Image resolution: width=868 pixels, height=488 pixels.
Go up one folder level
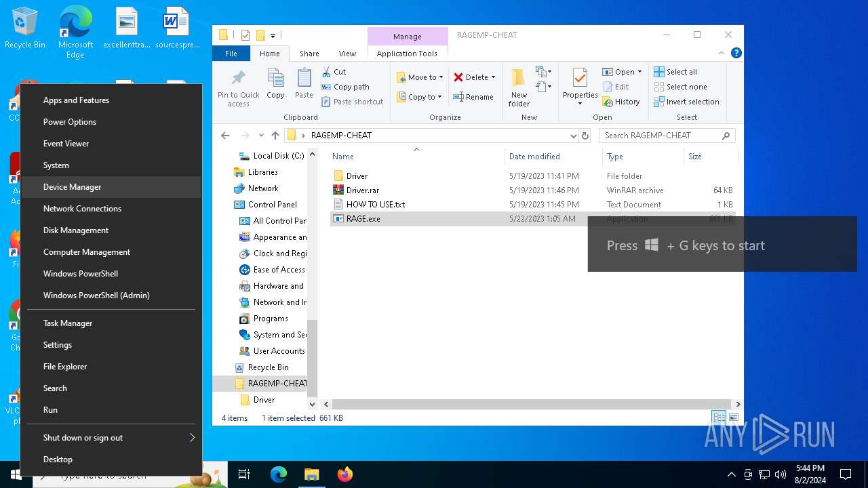point(275,136)
